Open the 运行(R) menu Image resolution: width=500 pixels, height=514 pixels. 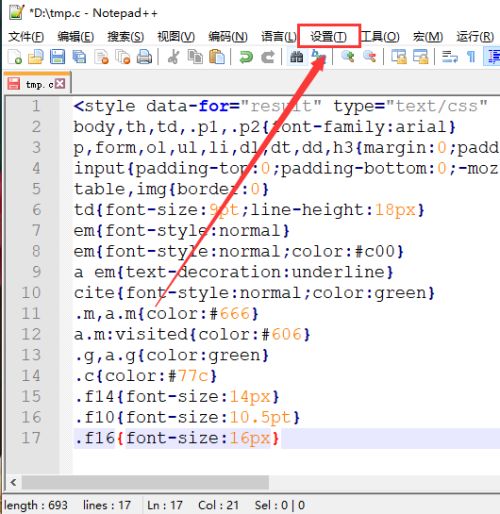point(475,37)
